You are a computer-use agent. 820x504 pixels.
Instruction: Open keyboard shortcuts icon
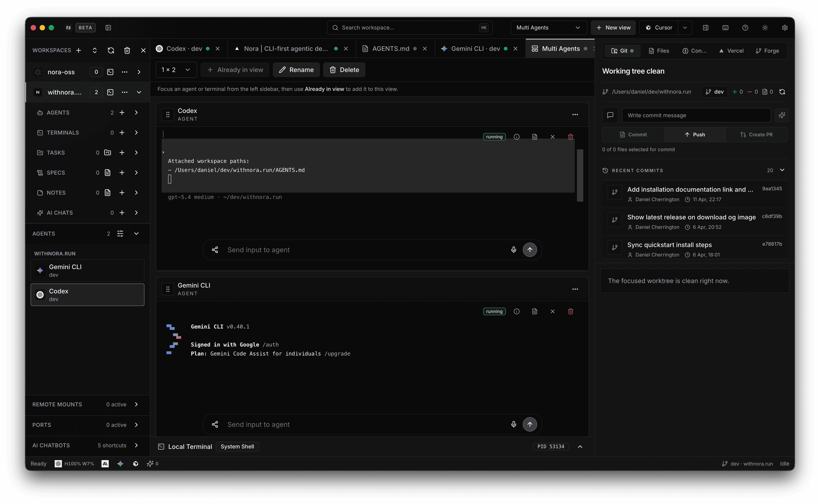tap(725, 28)
